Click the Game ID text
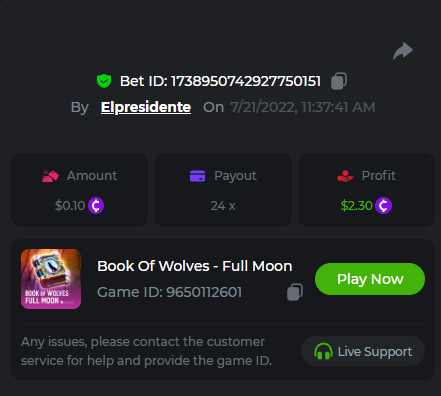This screenshot has width=441, height=396. click(x=169, y=292)
